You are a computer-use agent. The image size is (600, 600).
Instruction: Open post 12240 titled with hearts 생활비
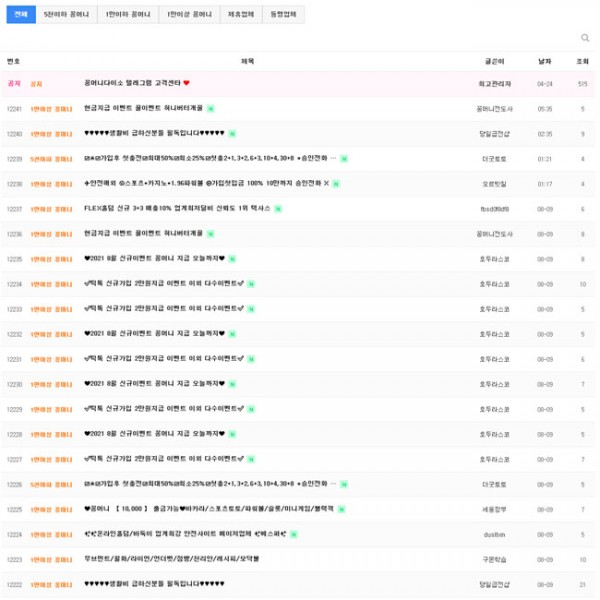[x=154, y=133]
